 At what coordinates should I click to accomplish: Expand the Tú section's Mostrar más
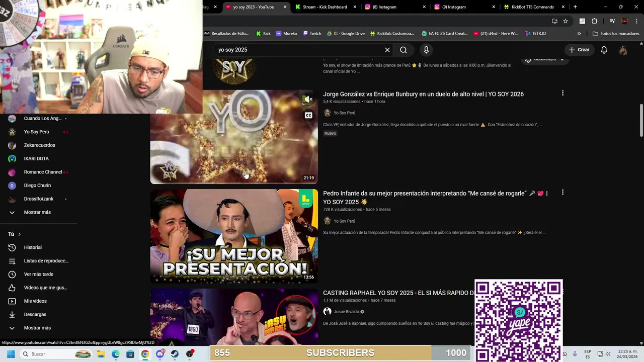point(37,328)
